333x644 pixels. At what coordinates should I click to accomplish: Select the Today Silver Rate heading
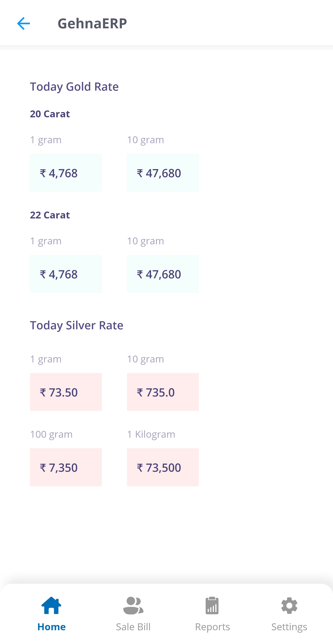coord(76,325)
